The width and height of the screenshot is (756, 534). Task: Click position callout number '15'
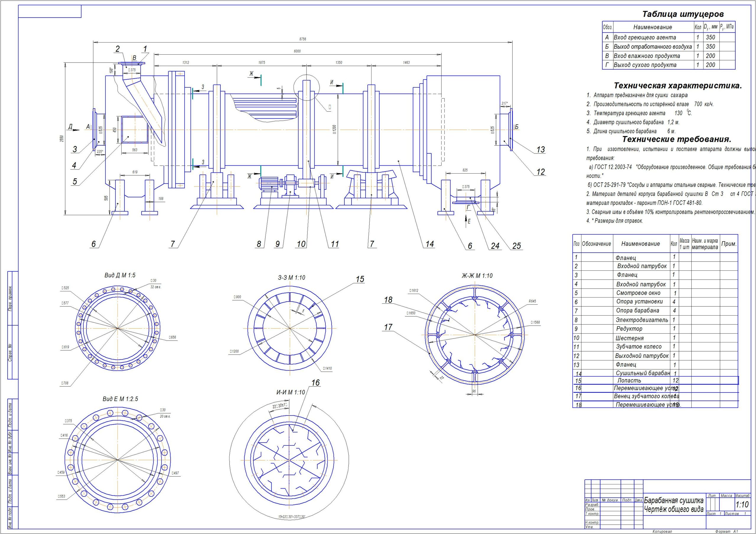click(x=360, y=279)
